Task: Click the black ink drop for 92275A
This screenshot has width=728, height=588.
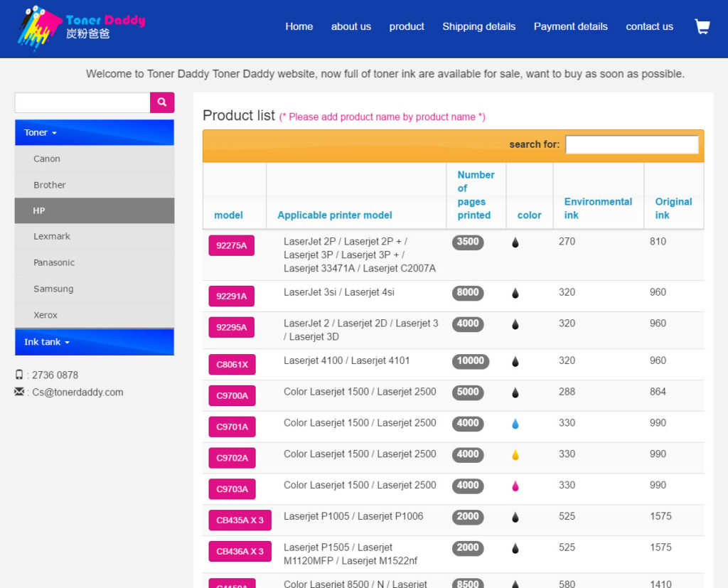Action: [515, 242]
